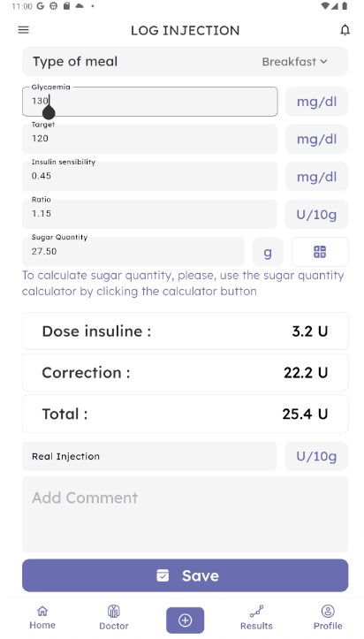This screenshot has height=639, width=364.
Task: Open notifications via bell icon
Action: pos(345,30)
